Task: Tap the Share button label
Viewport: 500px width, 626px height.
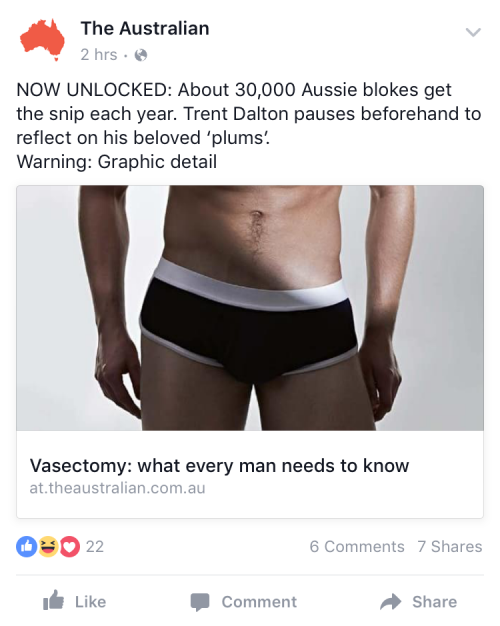Action: point(435,602)
